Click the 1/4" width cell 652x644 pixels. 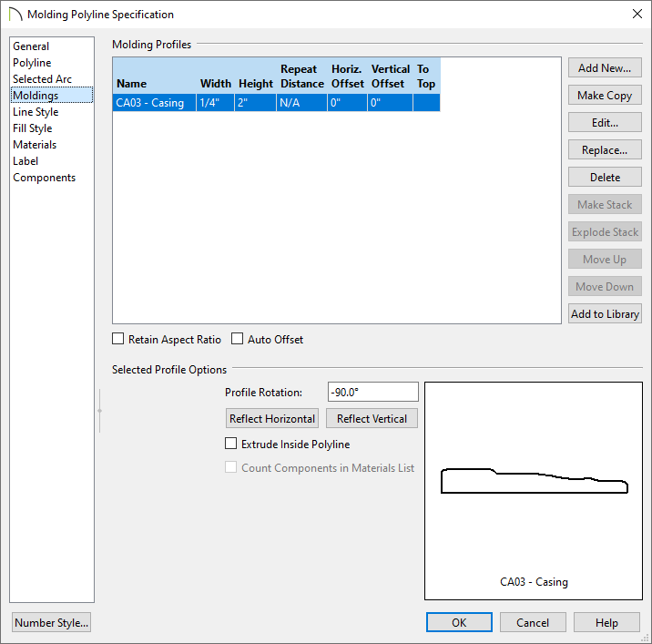(215, 103)
